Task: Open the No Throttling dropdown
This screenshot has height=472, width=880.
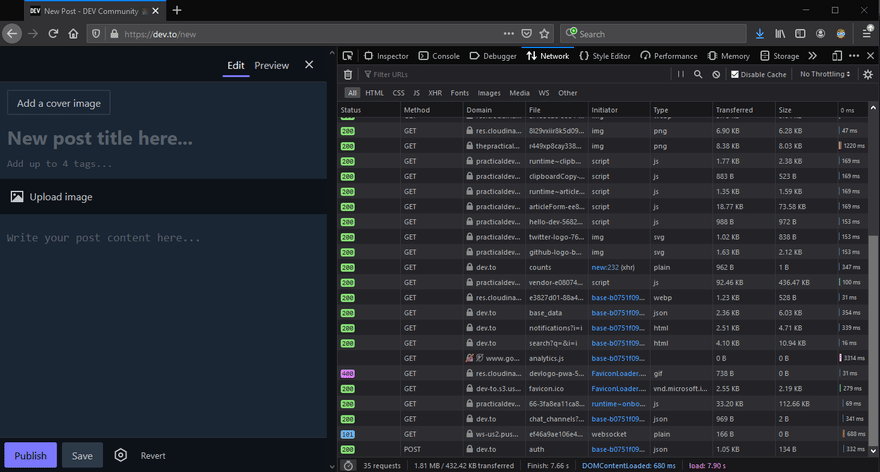Action: coord(825,74)
